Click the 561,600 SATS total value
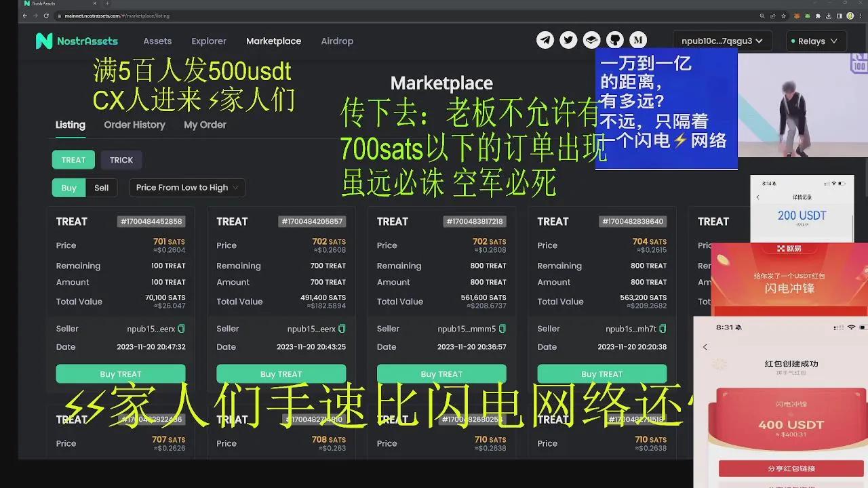This screenshot has height=488, width=868. 484,298
